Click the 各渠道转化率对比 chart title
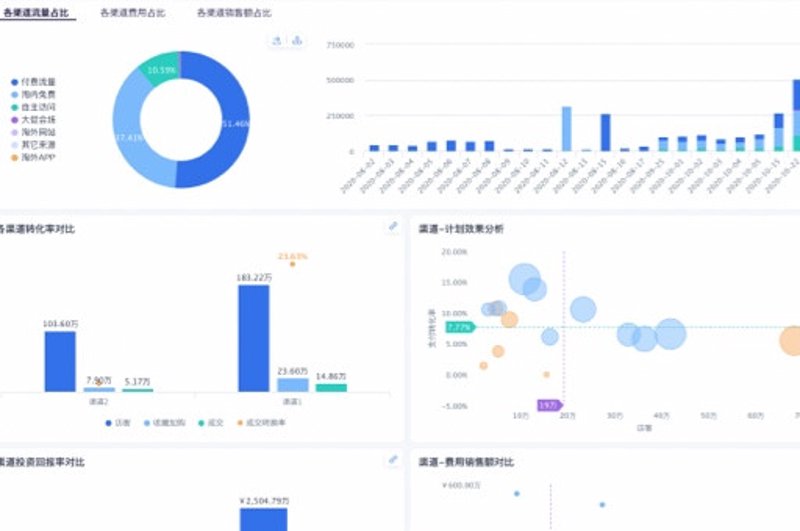800x531 pixels. point(37,229)
